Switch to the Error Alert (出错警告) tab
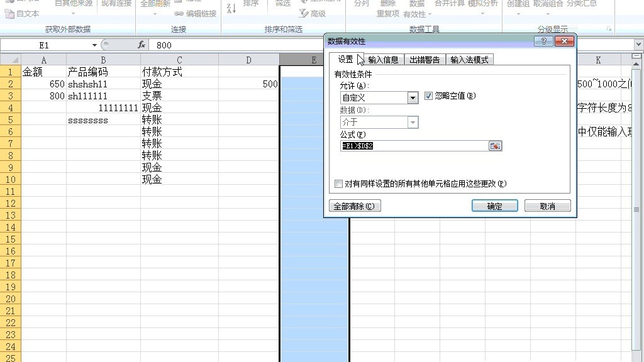The image size is (644, 362). point(425,60)
